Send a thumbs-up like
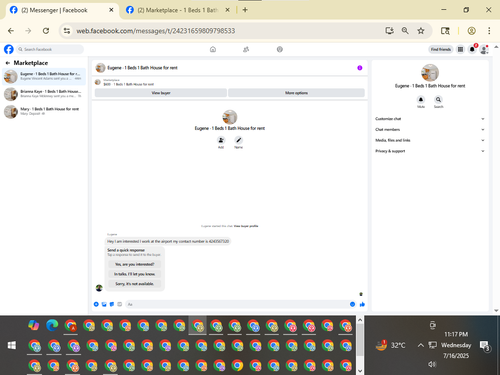This screenshot has width=500, height=375. [362, 304]
